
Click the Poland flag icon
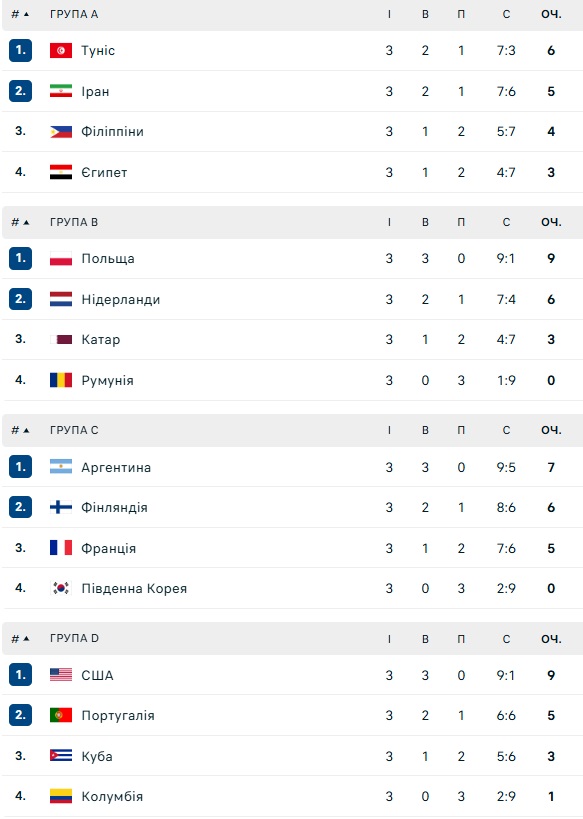point(61,259)
